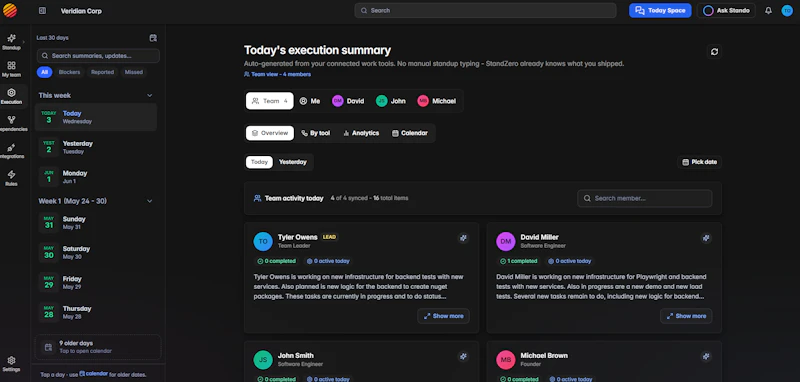Collapse the Week 1 (May 24 - 30) section
Image resolution: width=800 pixels, height=382 pixels.
pos(149,201)
